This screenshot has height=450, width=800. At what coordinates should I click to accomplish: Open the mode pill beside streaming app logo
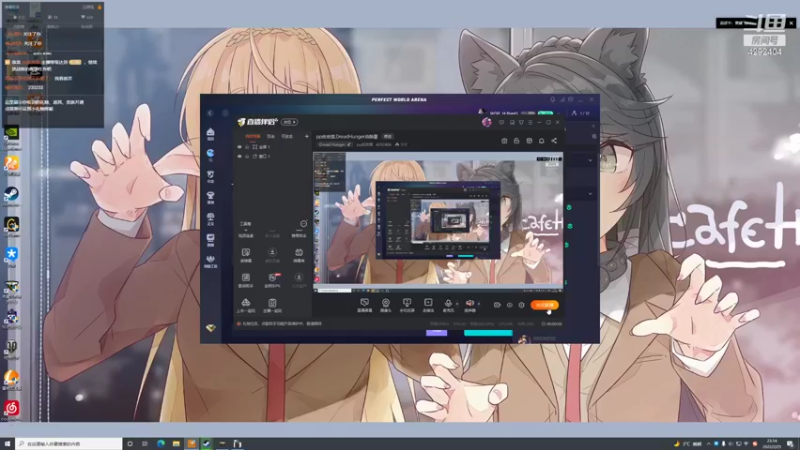pos(289,122)
